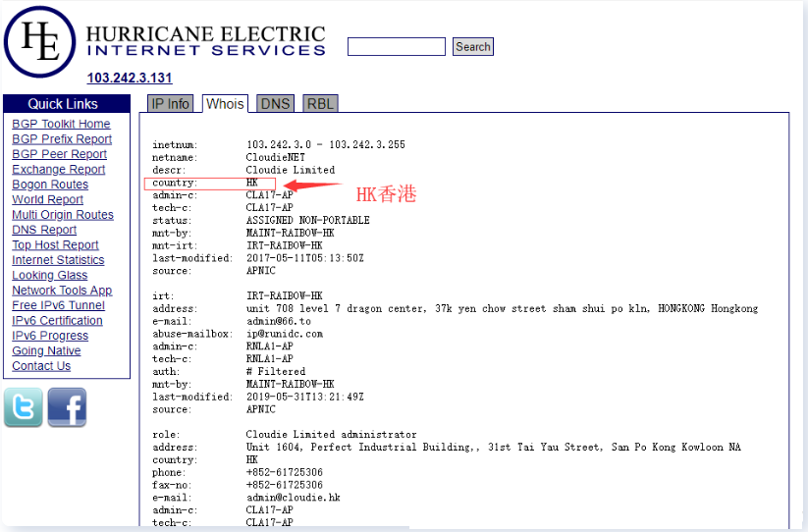Open the World Report link

pos(47,199)
